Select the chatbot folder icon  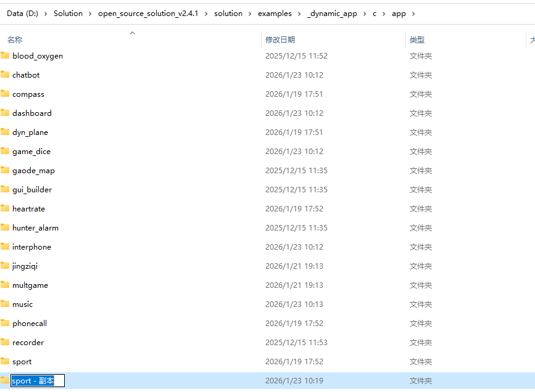point(5,75)
